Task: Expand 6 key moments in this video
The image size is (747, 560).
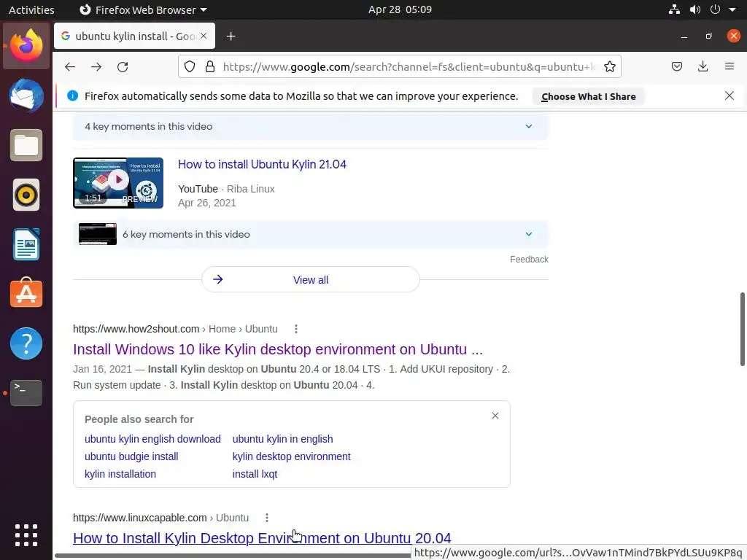Action: coord(310,234)
